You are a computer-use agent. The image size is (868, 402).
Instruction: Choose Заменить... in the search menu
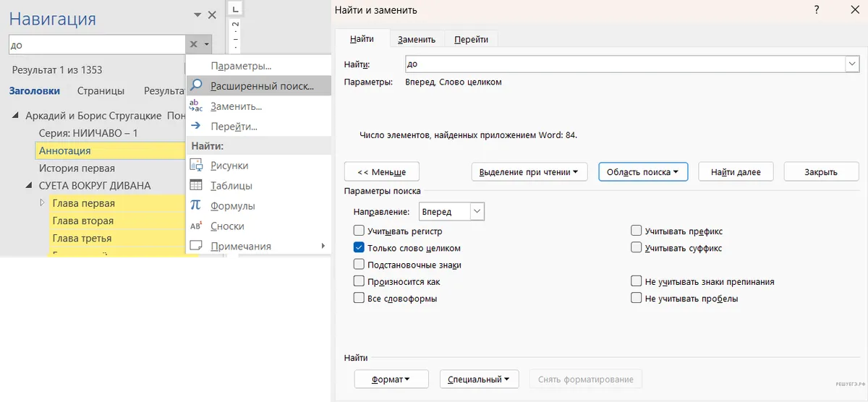[236, 106]
